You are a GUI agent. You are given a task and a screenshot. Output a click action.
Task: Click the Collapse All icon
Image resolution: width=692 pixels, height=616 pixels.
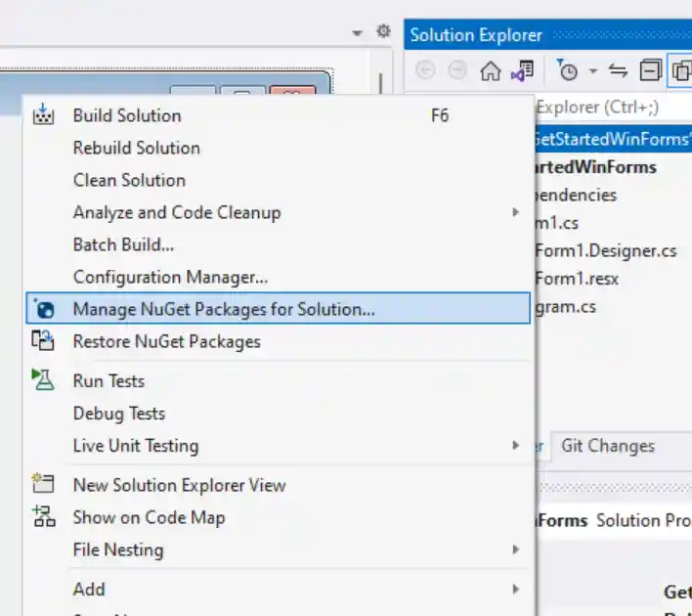pos(651,70)
